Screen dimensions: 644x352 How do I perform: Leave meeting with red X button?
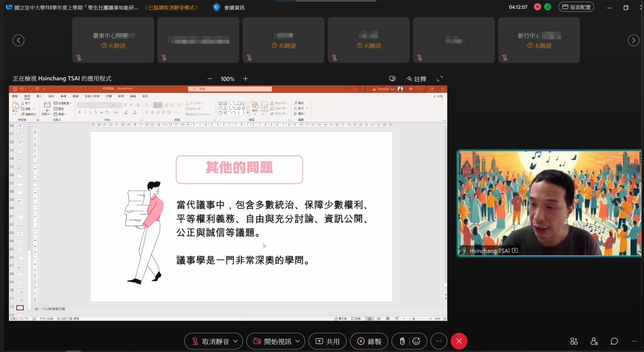coord(459,341)
